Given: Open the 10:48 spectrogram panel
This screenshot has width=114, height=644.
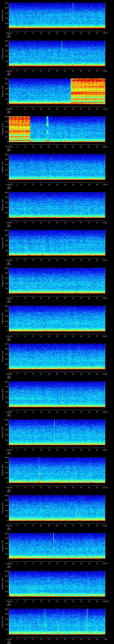Looking at the screenshot, I should [57, 167].
